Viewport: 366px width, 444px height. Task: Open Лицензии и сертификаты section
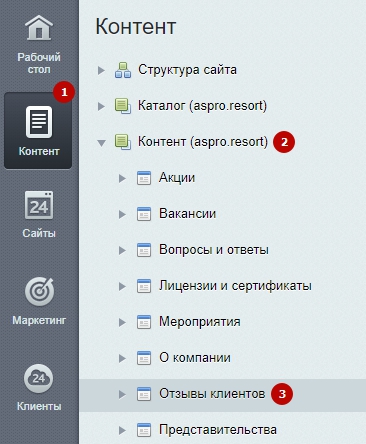coord(235,286)
